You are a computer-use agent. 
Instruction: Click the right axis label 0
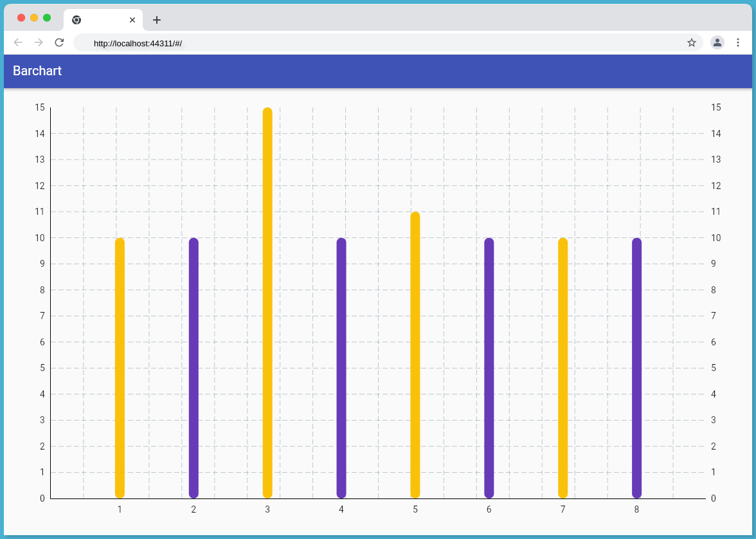[x=713, y=498]
